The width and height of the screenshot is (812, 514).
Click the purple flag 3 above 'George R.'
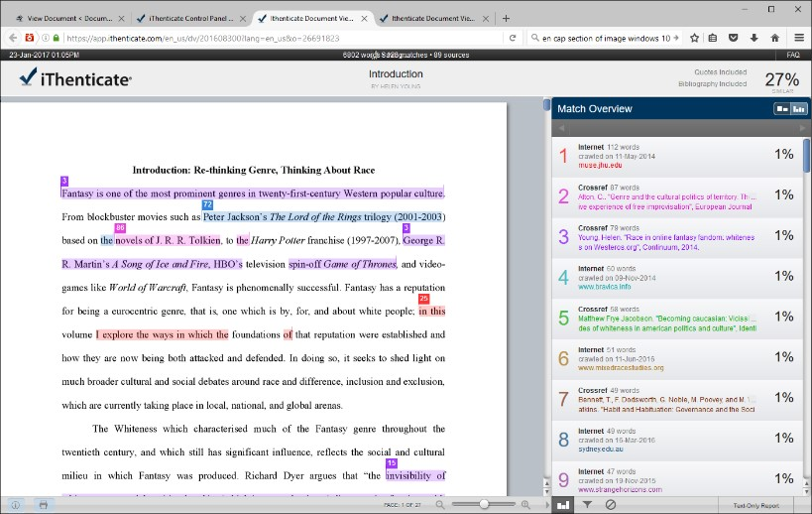(406, 228)
